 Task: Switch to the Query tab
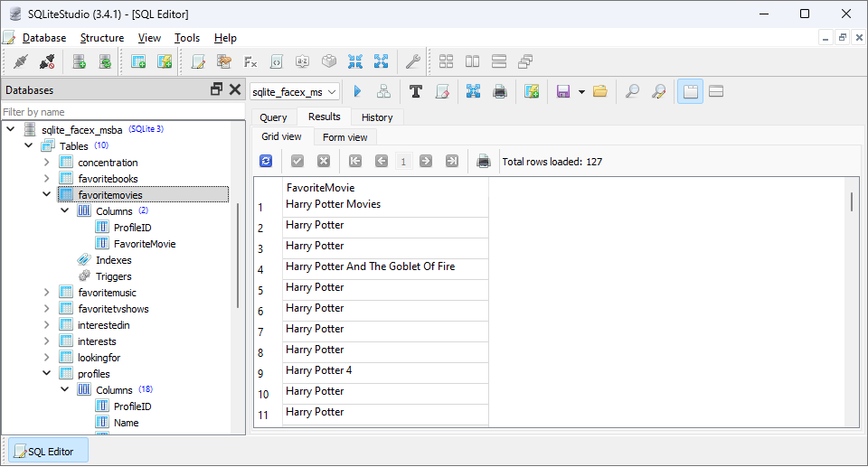(x=273, y=117)
